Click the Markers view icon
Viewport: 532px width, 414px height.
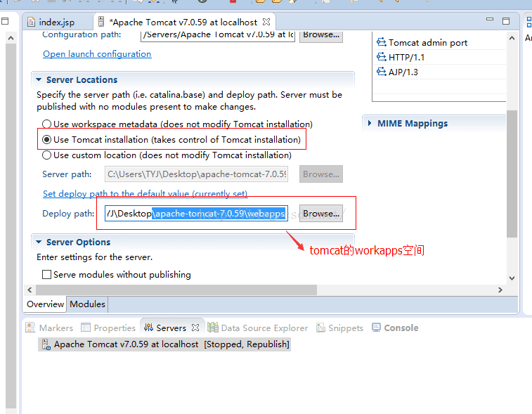point(30,328)
